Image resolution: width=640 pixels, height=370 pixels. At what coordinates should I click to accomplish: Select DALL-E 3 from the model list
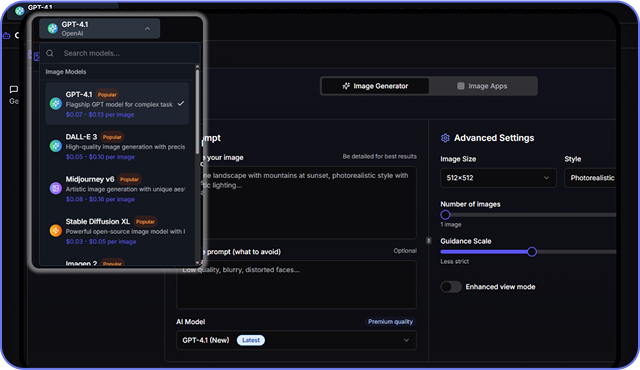click(117, 146)
